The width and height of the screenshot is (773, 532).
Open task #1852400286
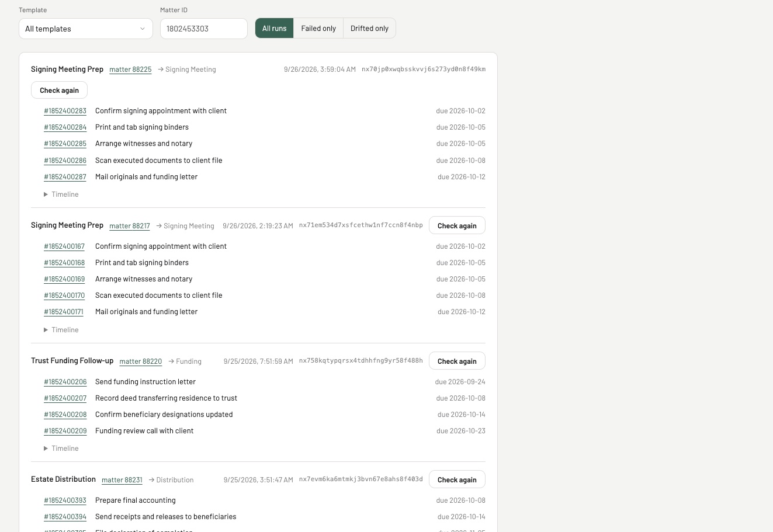(65, 161)
